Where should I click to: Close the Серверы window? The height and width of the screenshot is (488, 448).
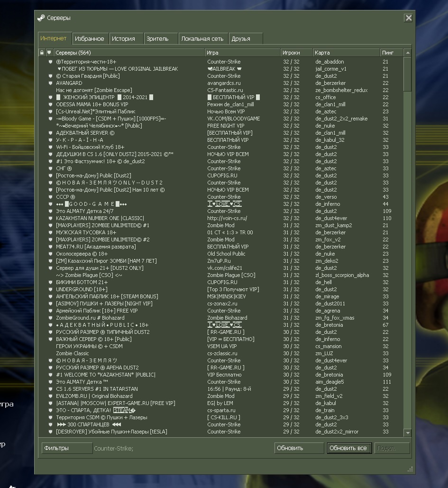[x=409, y=18]
